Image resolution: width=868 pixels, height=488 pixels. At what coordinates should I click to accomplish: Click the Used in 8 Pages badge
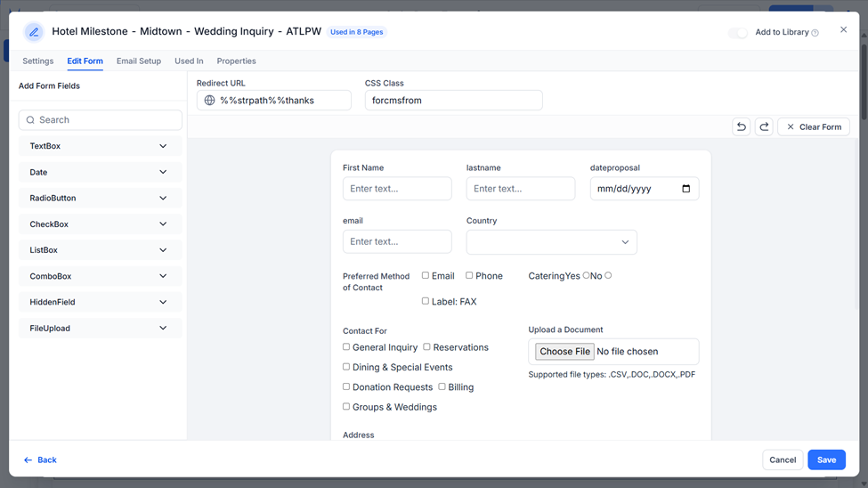pos(356,32)
